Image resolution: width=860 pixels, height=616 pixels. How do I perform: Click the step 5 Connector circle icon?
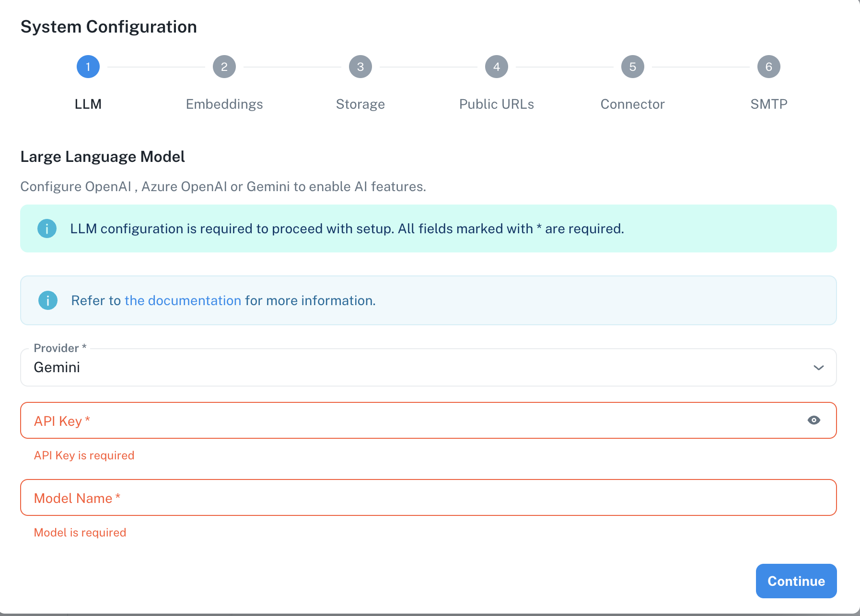coord(633,67)
